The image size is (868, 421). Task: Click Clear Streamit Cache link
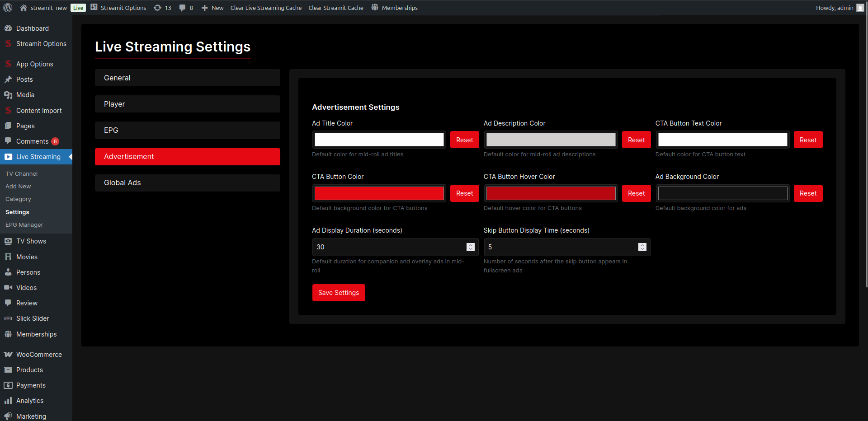click(336, 8)
